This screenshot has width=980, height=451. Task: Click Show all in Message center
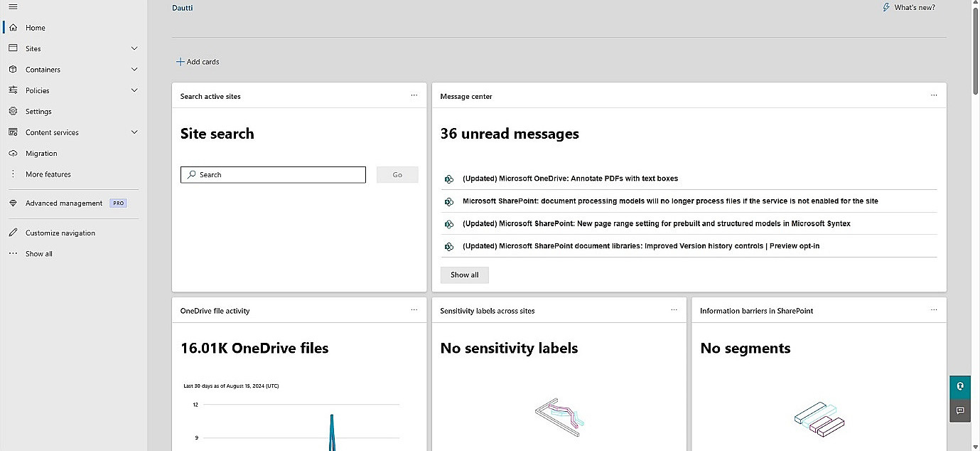[465, 275]
